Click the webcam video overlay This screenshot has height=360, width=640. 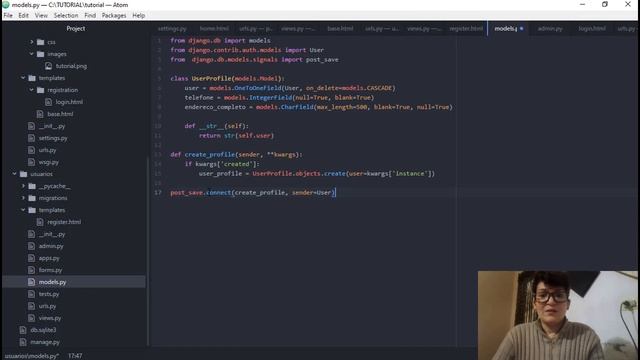[557, 315]
